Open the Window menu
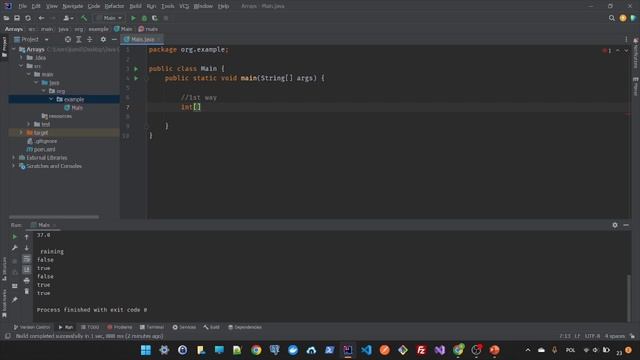Image resolution: width=640 pixels, height=360 pixels. pyautogui.click(x=203, y=6)
